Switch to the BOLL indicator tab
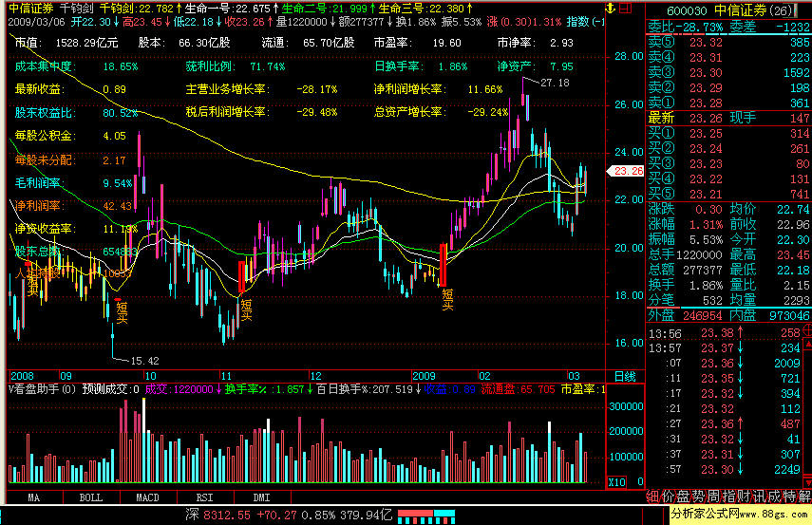Viewport: 812px width, 525px height. tap(90, 497)
